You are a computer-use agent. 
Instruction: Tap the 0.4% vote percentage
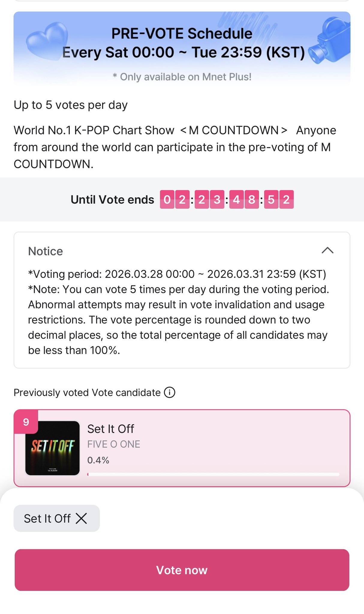98,460
